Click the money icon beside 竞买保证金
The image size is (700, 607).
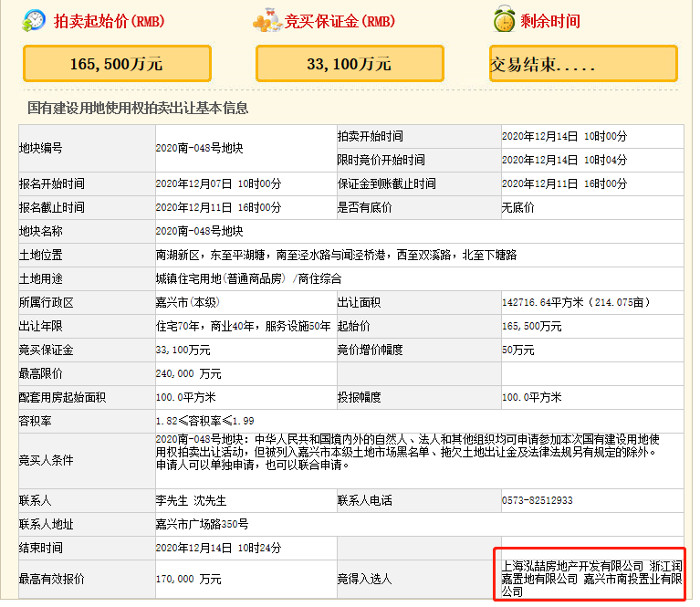tap(266, 20)
